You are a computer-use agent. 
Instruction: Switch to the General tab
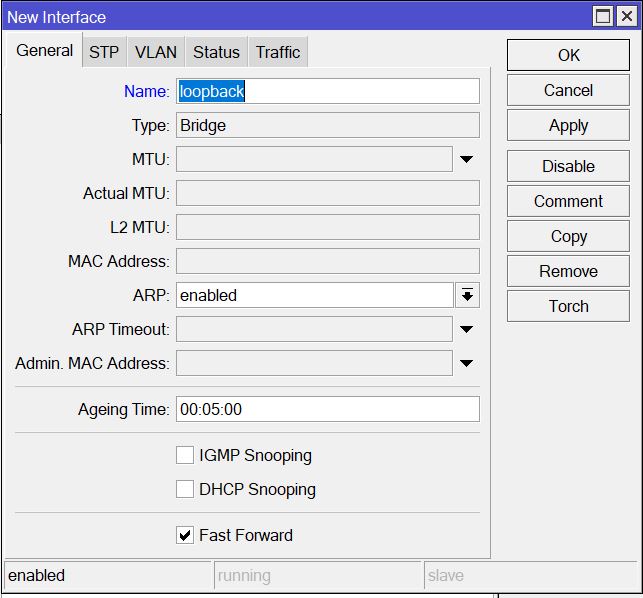point(44,50)
